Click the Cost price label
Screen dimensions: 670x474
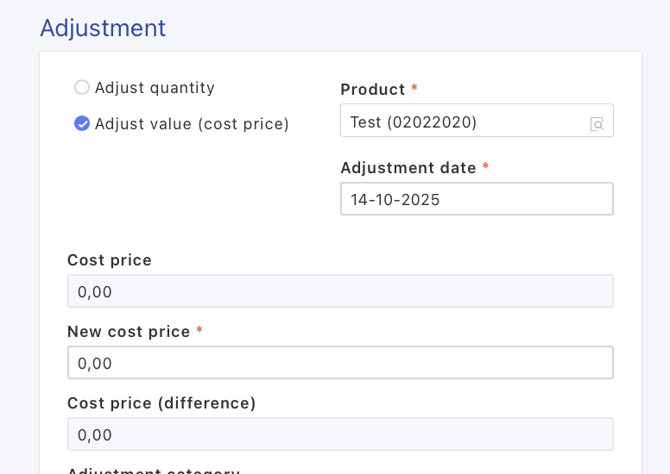point(109,260)
